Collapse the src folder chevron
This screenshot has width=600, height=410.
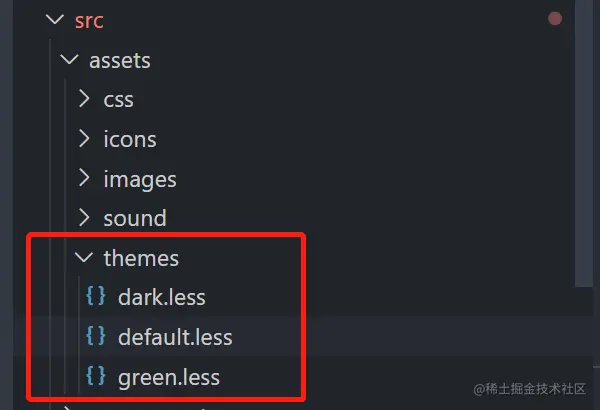tap(55, 19)
